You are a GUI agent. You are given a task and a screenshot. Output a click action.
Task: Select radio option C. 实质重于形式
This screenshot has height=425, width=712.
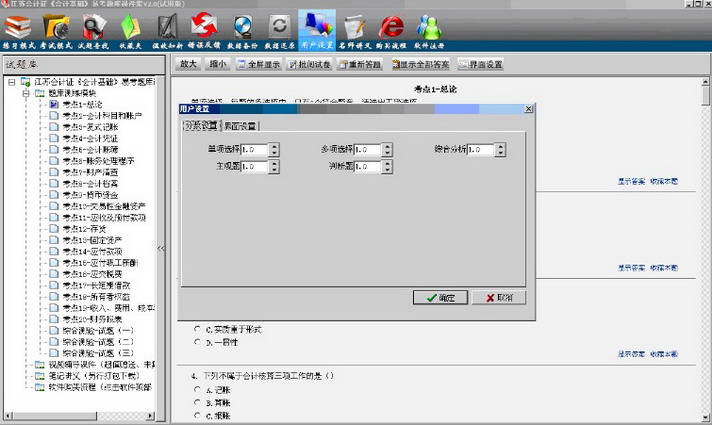click(x=198, y=329)
